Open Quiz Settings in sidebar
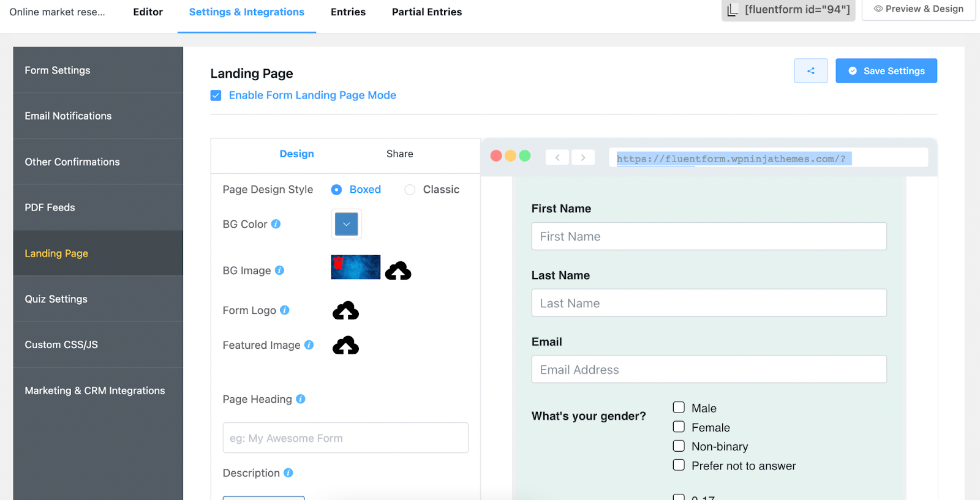The width and height of the screenshot is (980, 500). tap(56, 299)
